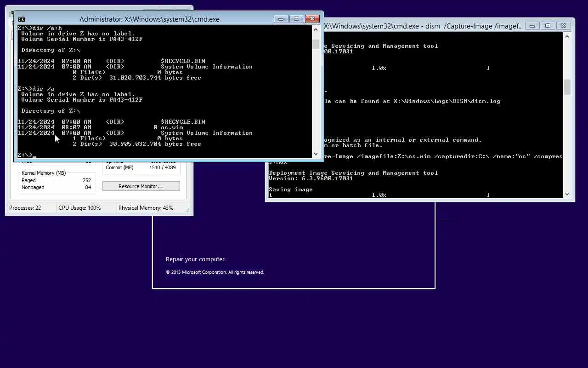Click the 0 File(s) summary line
The image size is (588, 368).
(x=128, y=72)
